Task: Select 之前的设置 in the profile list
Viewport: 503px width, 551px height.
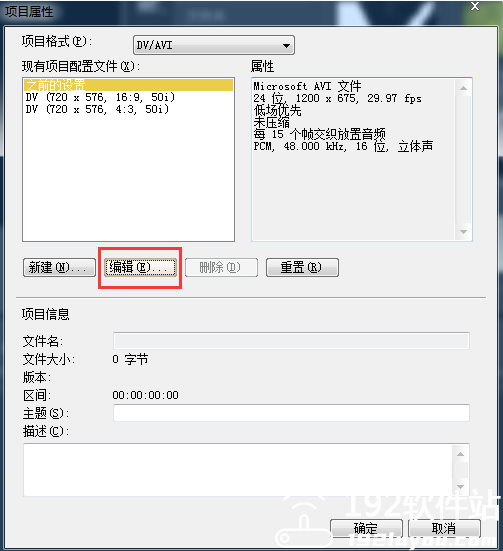Action: [x=128, y=85]
